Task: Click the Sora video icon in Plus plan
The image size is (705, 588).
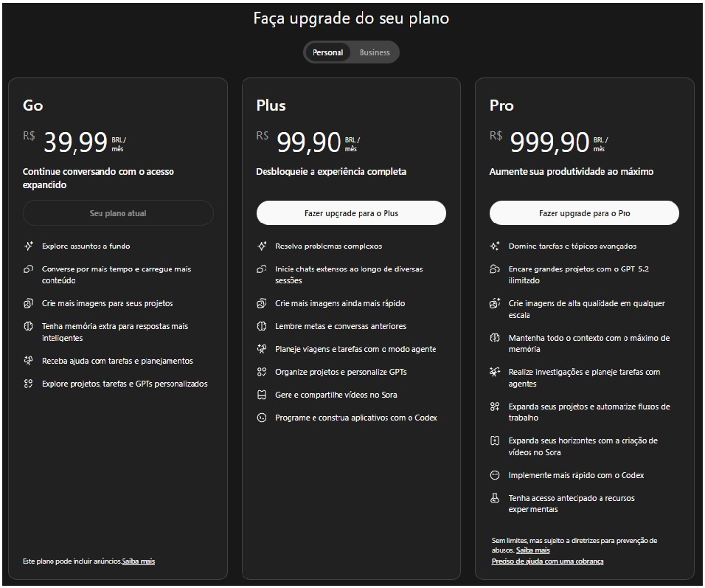Action: click(x=261, y=395)
